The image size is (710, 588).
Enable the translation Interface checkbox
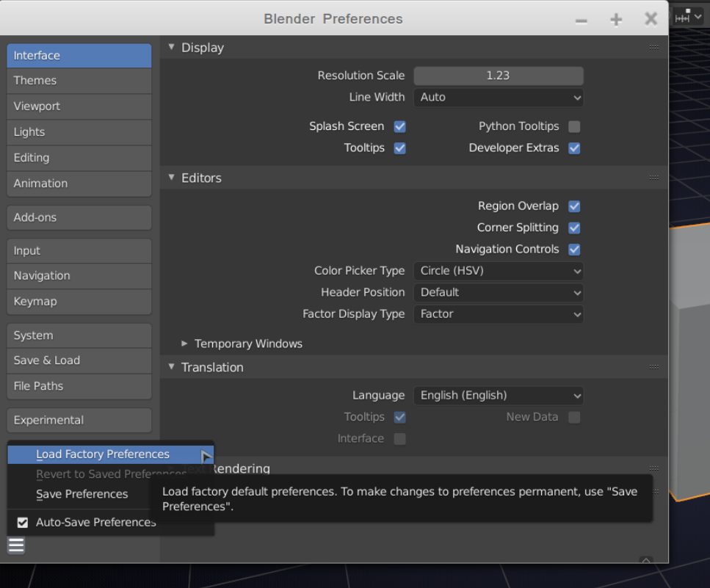click(x=400, y=439)
